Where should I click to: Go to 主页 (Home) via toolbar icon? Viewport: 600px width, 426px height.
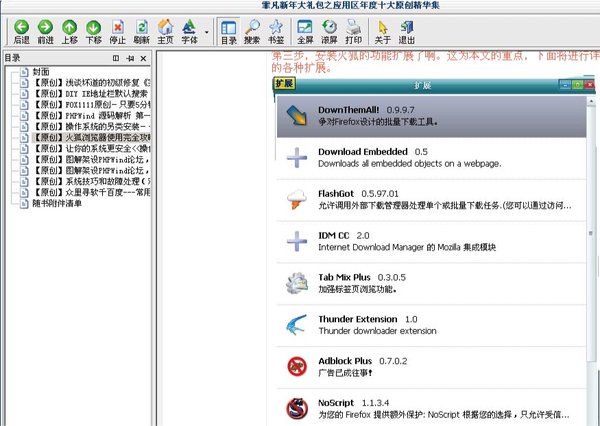165,30
